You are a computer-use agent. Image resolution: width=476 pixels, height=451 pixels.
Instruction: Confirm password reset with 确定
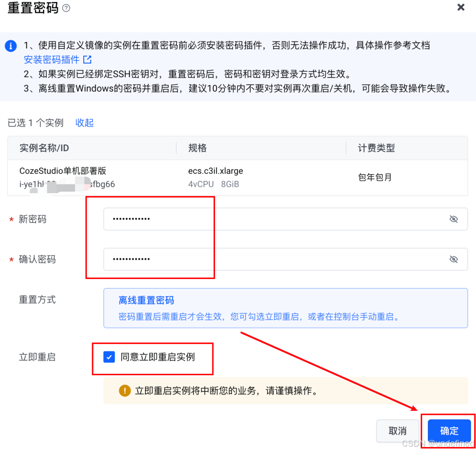449,431
